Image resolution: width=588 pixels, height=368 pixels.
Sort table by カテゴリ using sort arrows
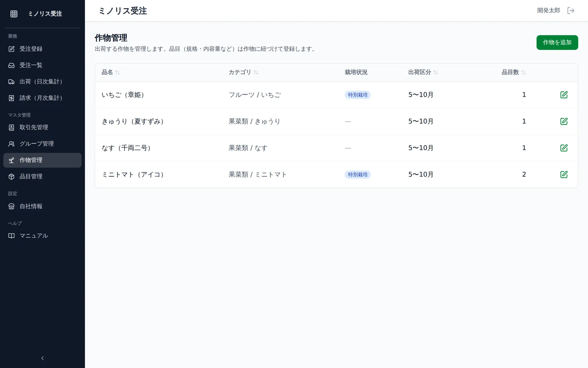coord(256,72)
